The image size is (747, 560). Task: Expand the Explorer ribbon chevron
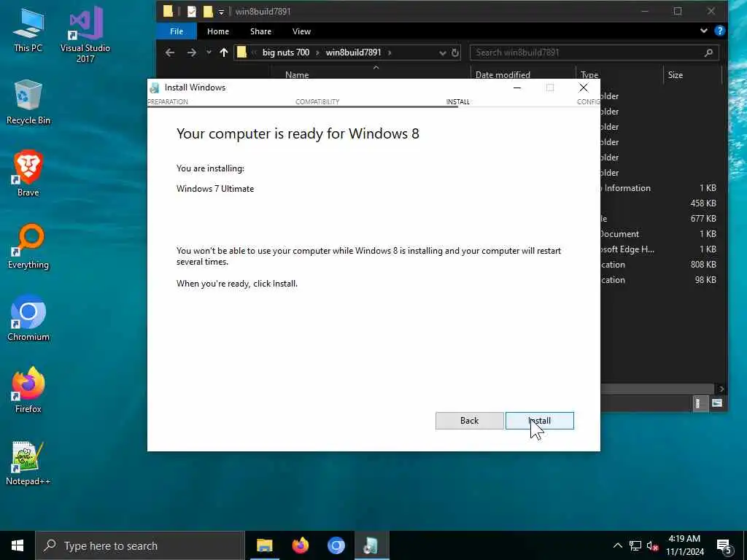(704, 31)
